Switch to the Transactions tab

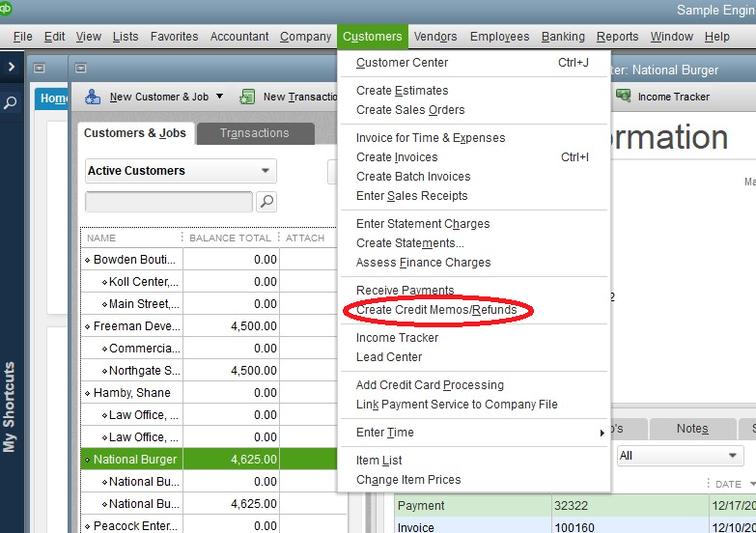255,133
